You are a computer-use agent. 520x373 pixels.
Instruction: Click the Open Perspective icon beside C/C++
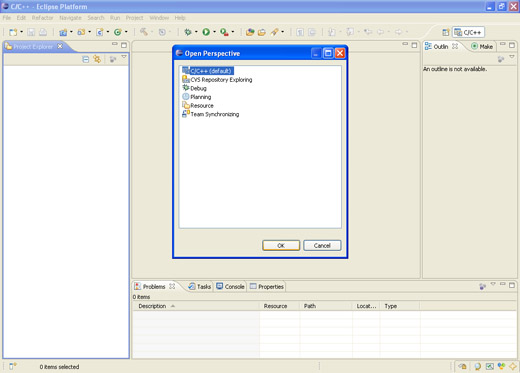pos(445,32)
